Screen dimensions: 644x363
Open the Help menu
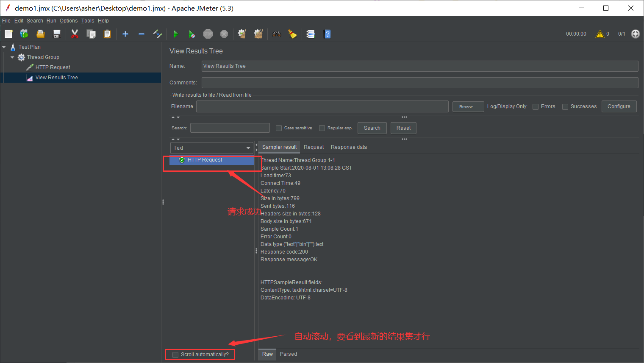click(103, 21)
